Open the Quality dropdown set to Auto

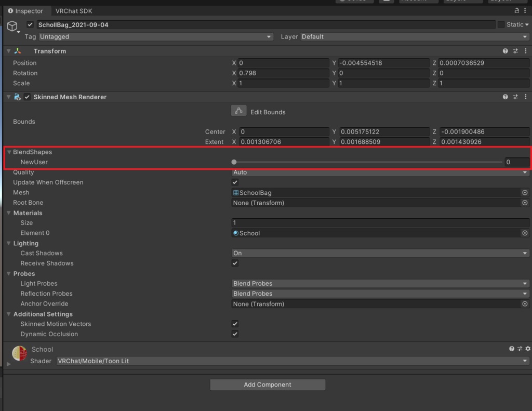[x=380, y=172]
